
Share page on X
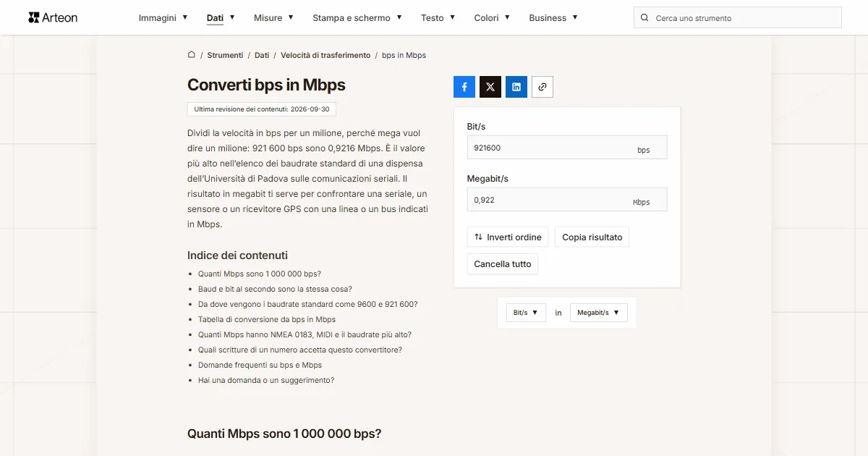pos(490,87)
